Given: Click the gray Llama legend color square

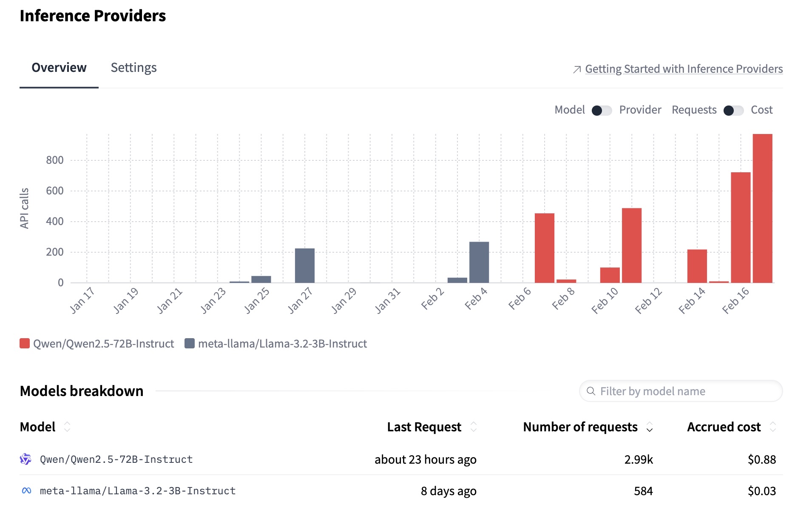Looking at the screenshot, I should 190,344.
